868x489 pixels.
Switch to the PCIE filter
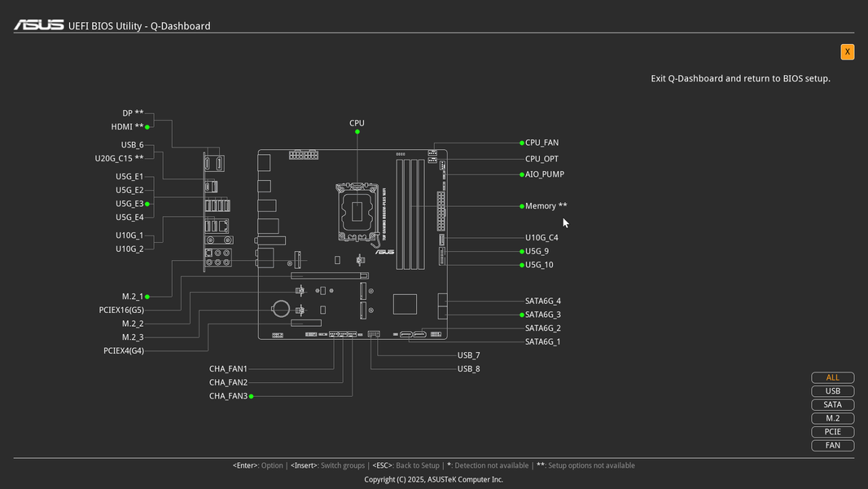pos(832,432)
